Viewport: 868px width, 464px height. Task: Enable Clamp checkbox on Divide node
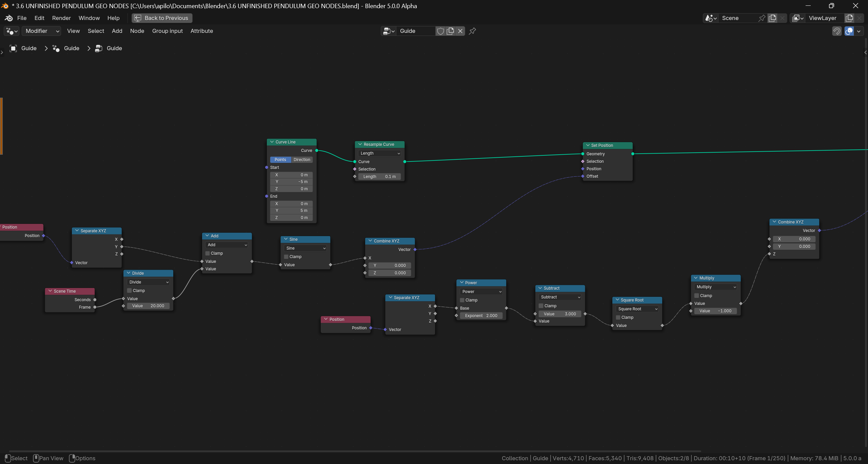tap(130, 291)
